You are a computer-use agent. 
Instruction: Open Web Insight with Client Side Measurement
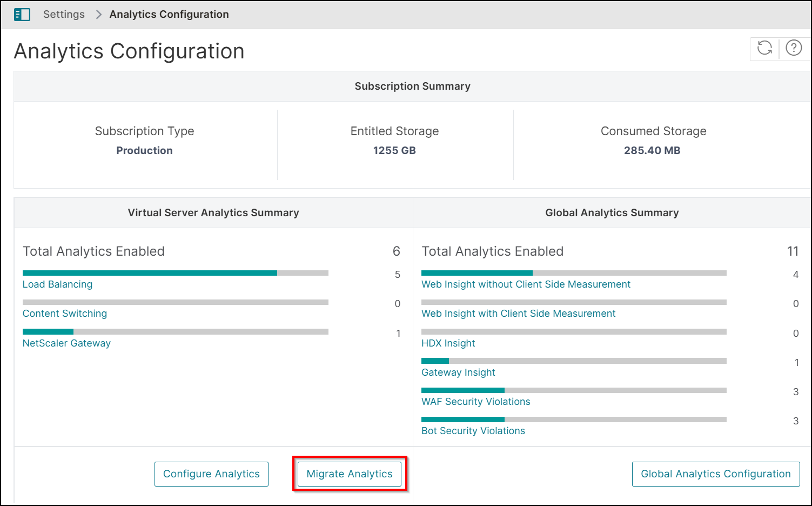pos(518,314)
